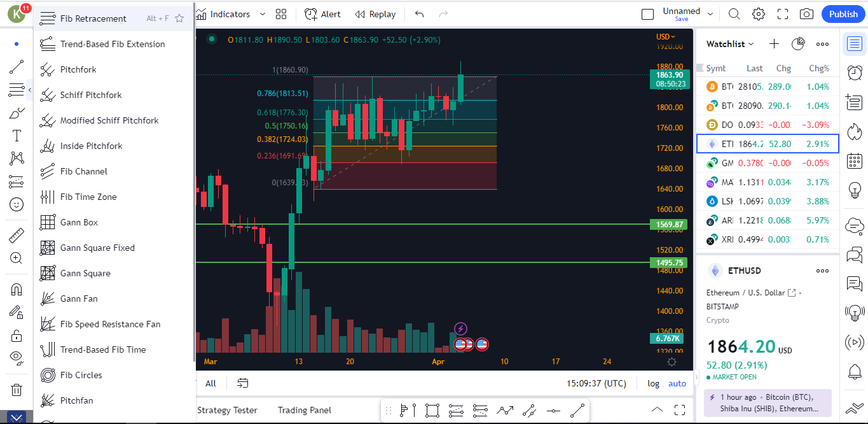Favorite the Fib Retracement tool star

click(179, 18)
